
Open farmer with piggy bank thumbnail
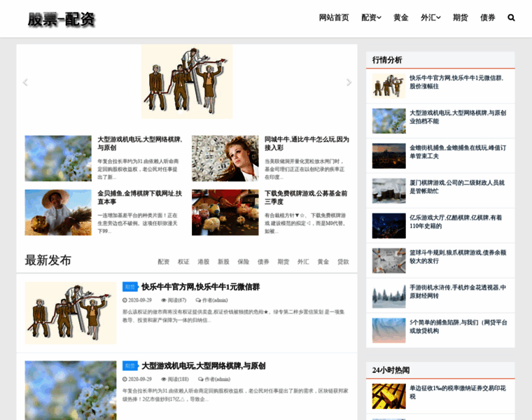(58, 212)
